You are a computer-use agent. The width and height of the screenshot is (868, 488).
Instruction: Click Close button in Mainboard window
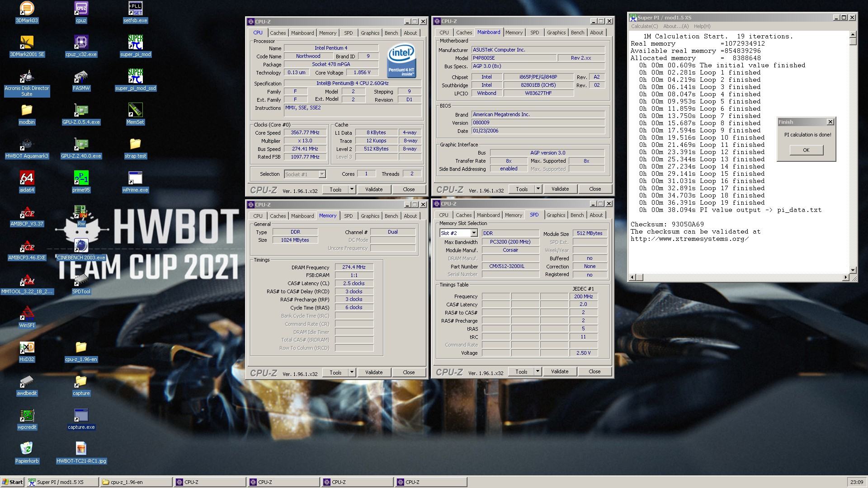(595, 189)
